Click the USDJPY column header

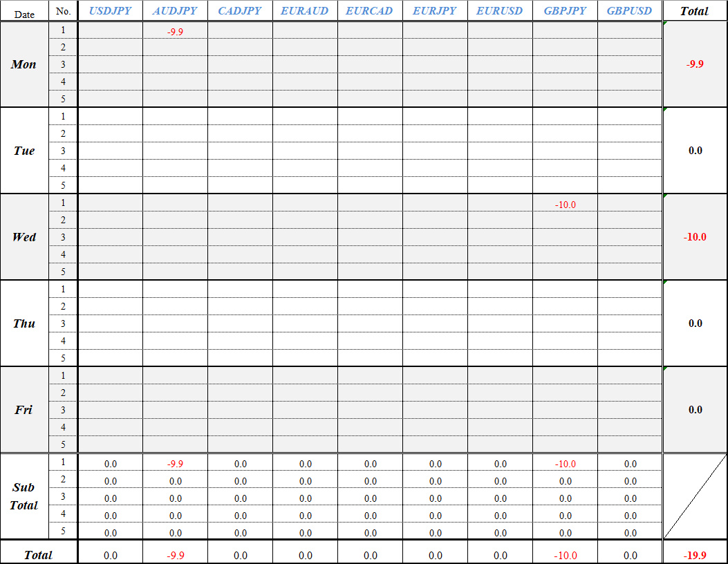point(110,11)
